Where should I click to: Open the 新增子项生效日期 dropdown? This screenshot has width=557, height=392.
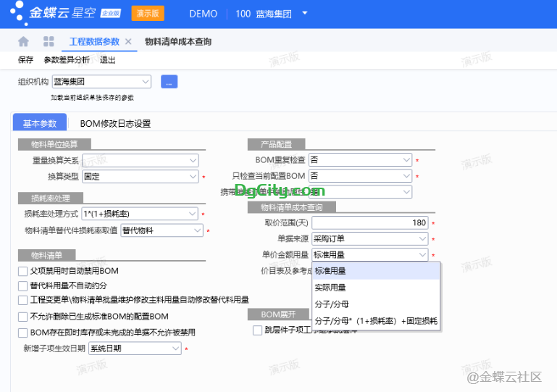[x=175, y=349]
